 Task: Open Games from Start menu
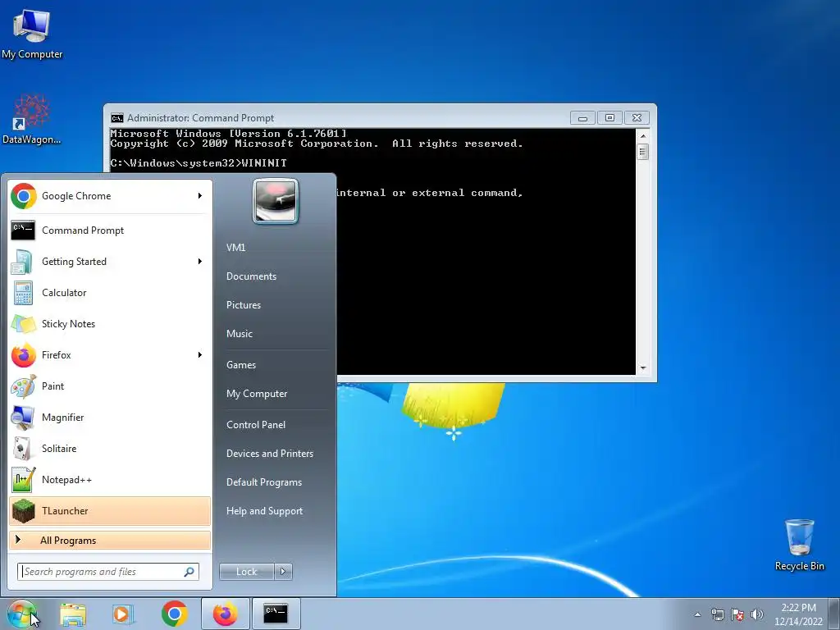pos(241,365)
